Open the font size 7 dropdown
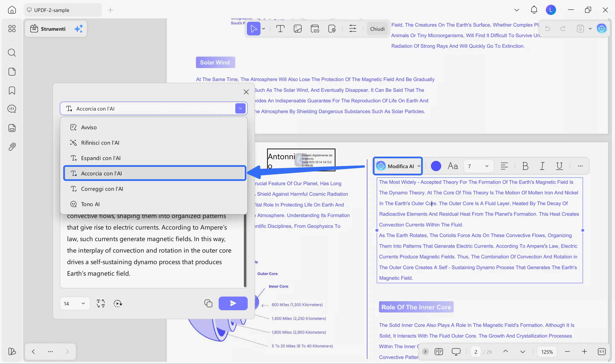 (x=479, y=166)
